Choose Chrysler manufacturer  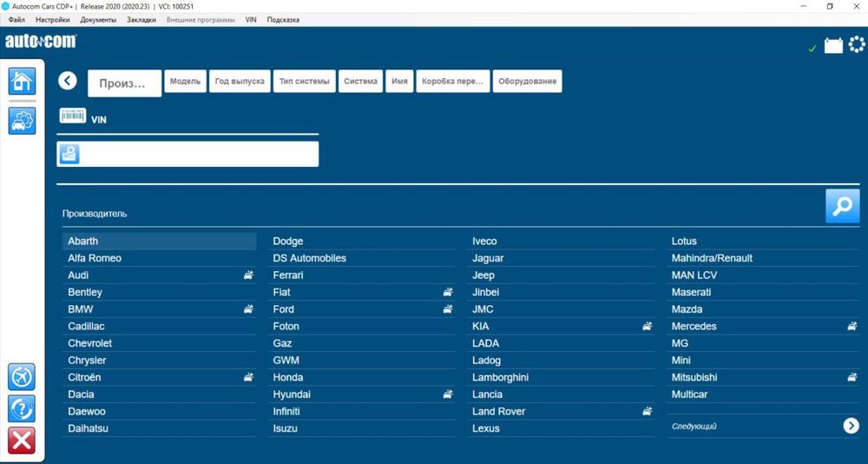160,361
